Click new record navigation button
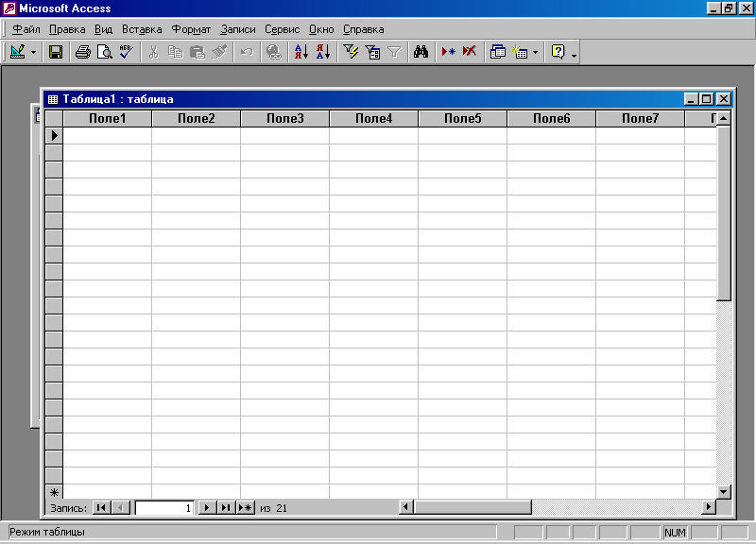Screen dimensions: 756x544 (246, 508)
